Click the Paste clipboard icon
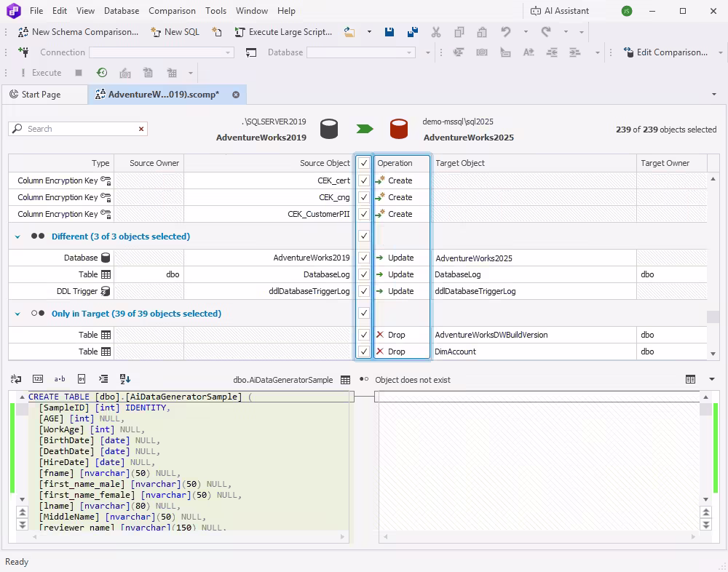 482,32
